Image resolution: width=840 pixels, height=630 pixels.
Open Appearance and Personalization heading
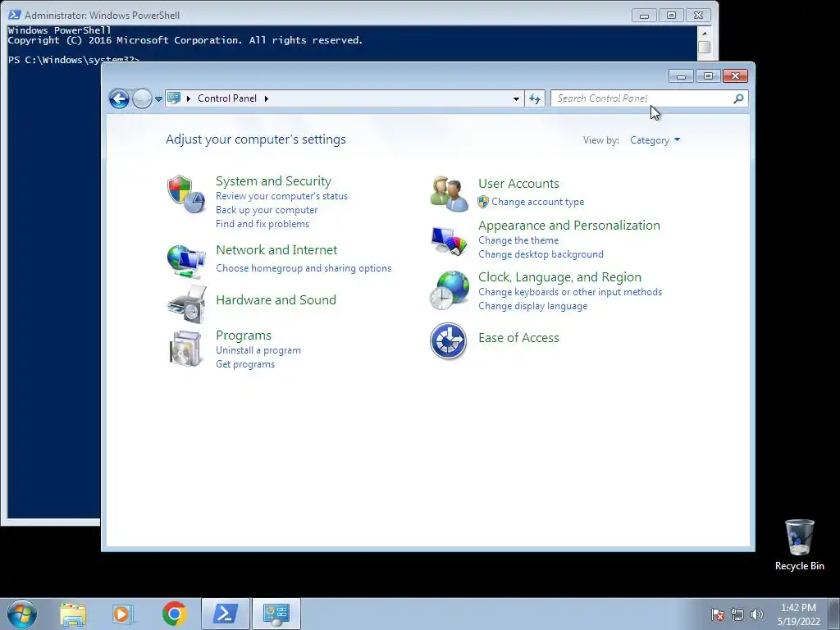click(x=569, y=226)
